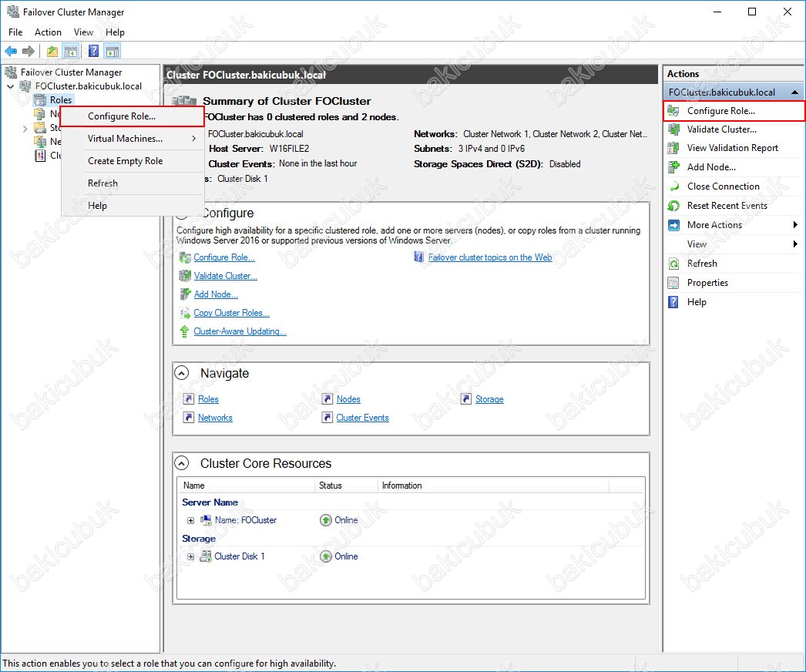Click the Cluster Disk 1 text in the summary
806x672 pixels.
[243, 179]
